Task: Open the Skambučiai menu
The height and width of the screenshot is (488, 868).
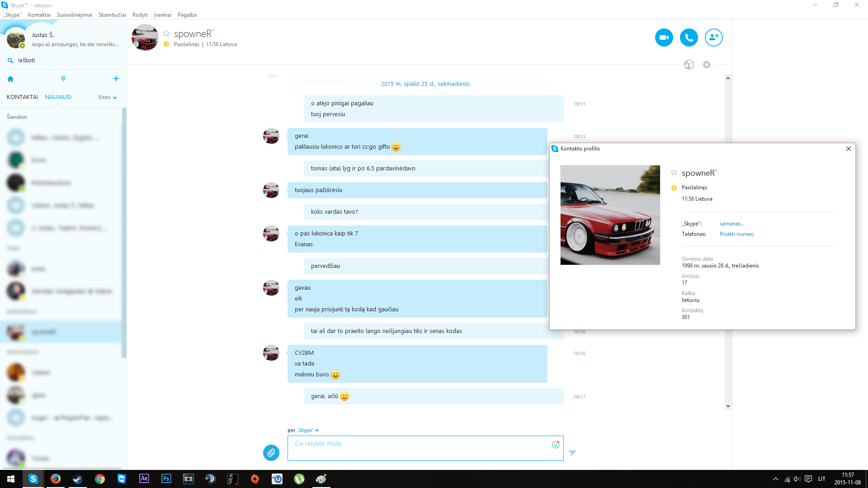Action: [x=112, y=15]
